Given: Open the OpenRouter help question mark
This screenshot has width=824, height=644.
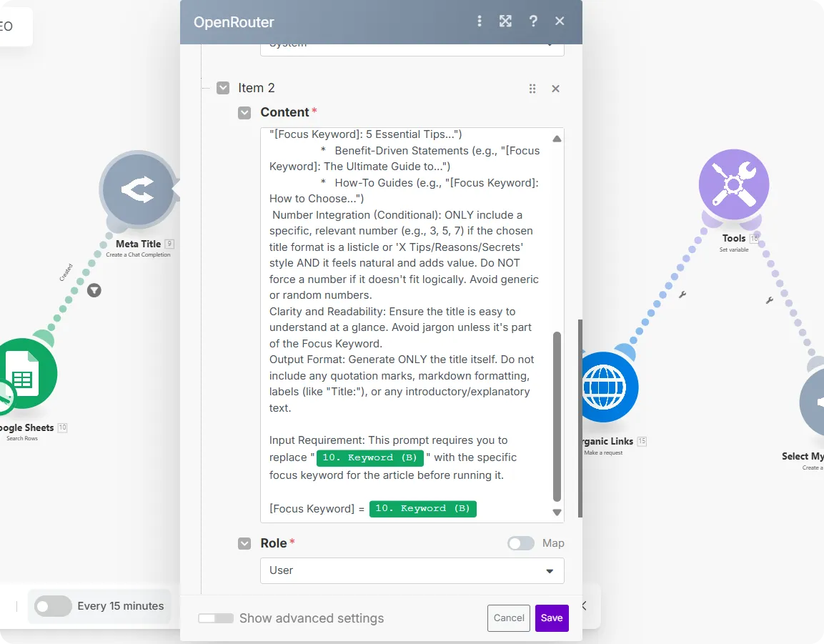Looking at the screenshot, I should click(533, 21).
